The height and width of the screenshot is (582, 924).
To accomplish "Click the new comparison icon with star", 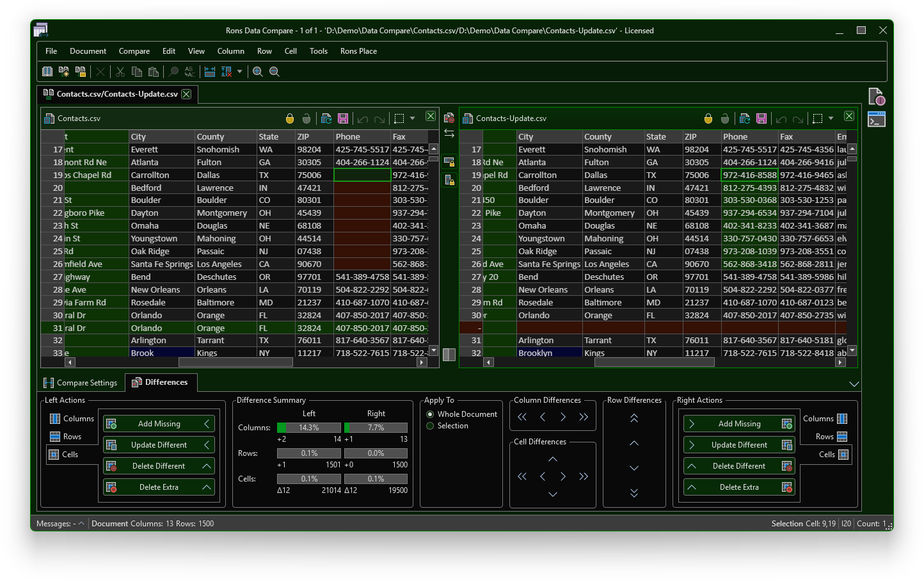I will [64, 72].
